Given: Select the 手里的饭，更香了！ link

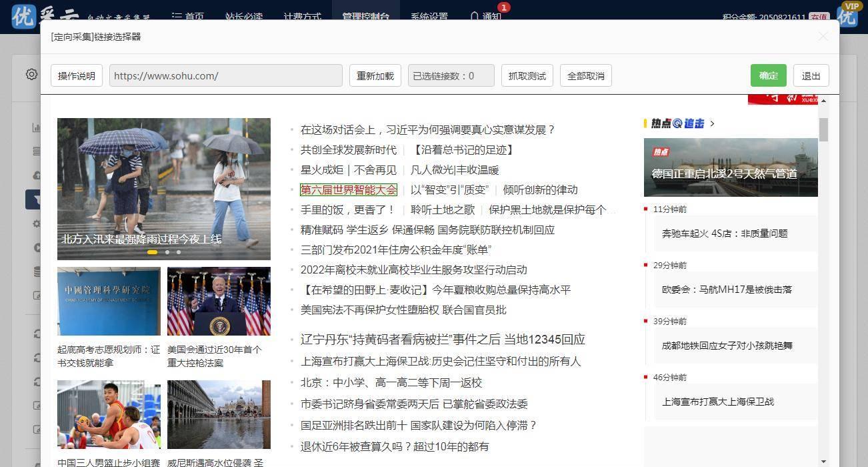Looking at the screenshot, I should tap(349, 209).
